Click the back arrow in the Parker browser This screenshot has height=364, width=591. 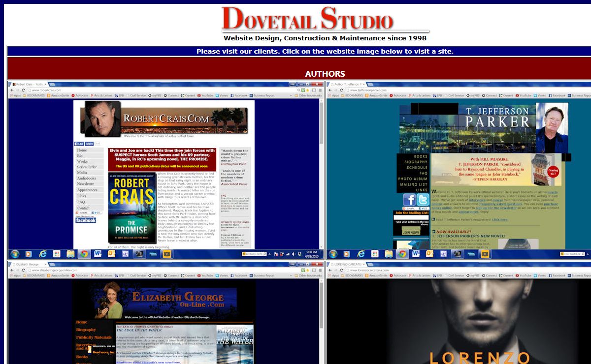click(330, 90)
